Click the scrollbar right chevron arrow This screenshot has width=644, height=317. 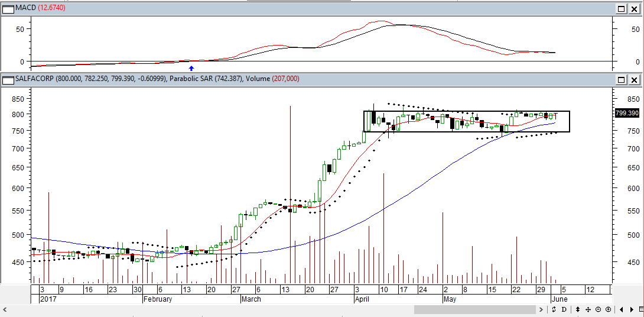[541, 309]
